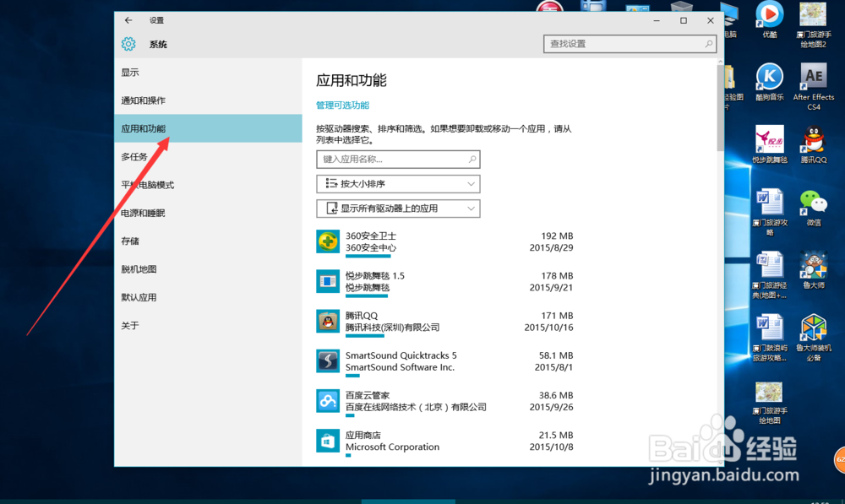Select 存储 in the sidebar
845x504 pixels.
pos(208,241)
